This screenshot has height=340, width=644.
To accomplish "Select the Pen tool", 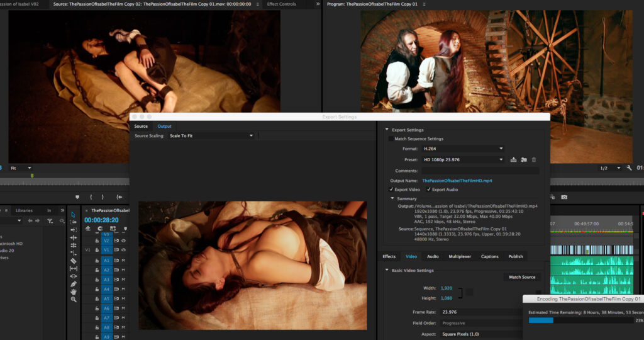I will (x=74, y=284).
